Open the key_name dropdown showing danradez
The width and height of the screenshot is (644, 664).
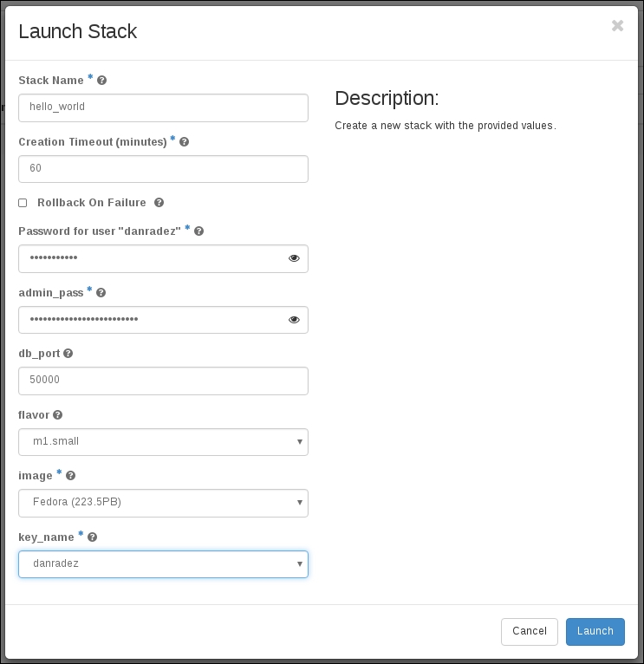click(x=163, y=564)
